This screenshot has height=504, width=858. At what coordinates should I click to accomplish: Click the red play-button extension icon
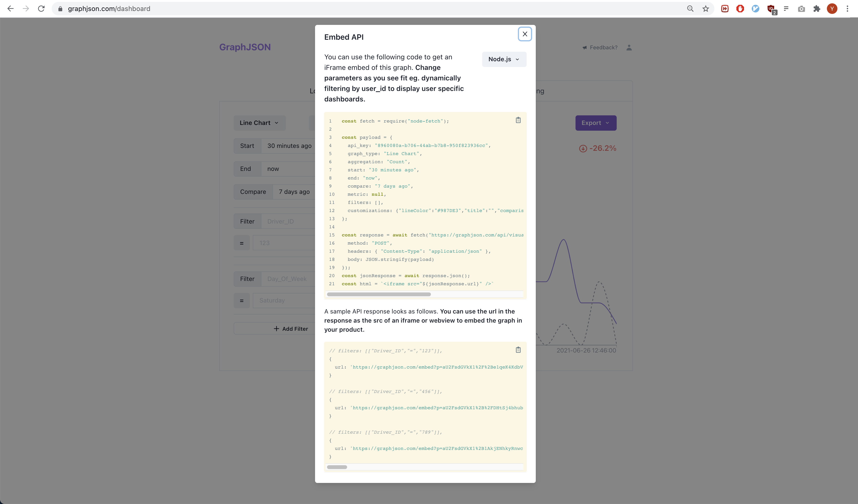[725, 9]
